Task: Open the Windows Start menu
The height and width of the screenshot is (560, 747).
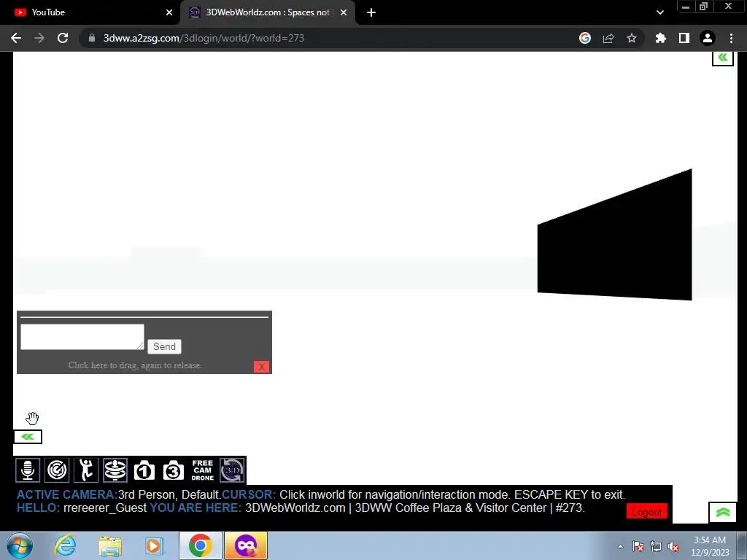Action: [19, 545]
